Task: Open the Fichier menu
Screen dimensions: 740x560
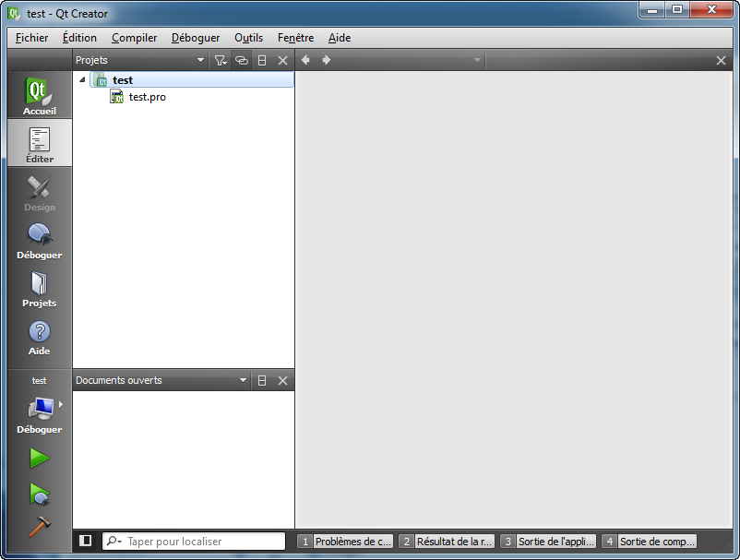Action: coord(30,38)
